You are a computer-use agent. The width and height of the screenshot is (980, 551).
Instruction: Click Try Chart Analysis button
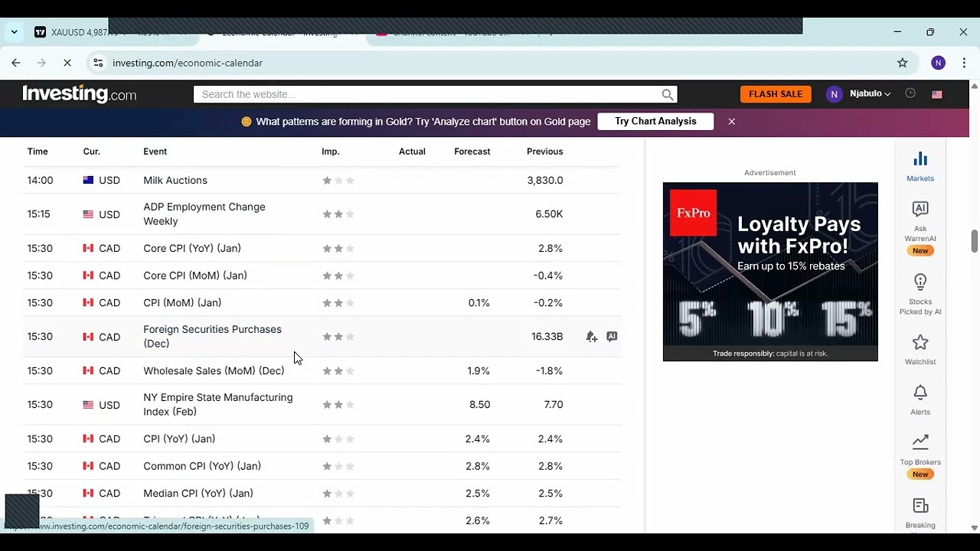pyautogui.click(x=655, y=121)
